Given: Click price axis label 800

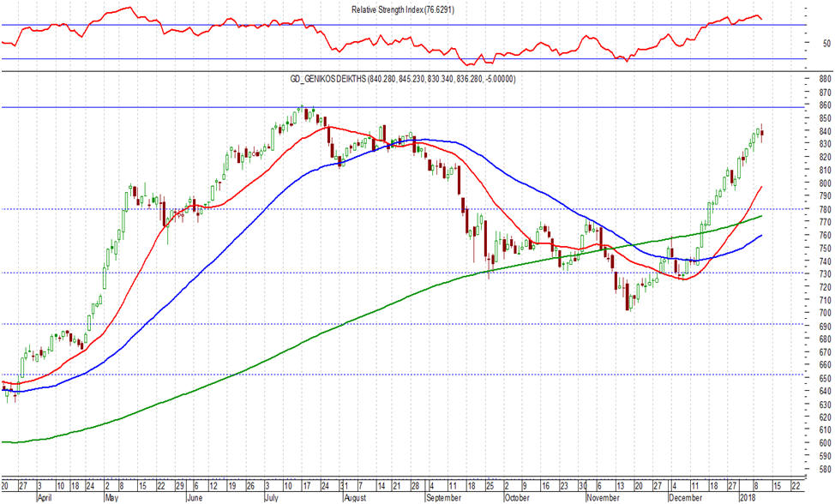Looking at the screenshot, I should [825, 183].
